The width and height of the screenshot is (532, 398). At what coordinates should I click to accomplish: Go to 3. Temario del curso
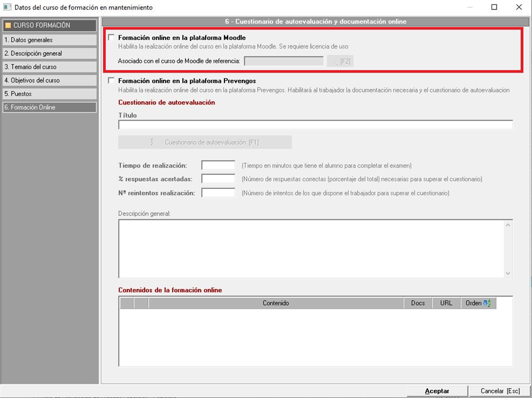(49, 67)
